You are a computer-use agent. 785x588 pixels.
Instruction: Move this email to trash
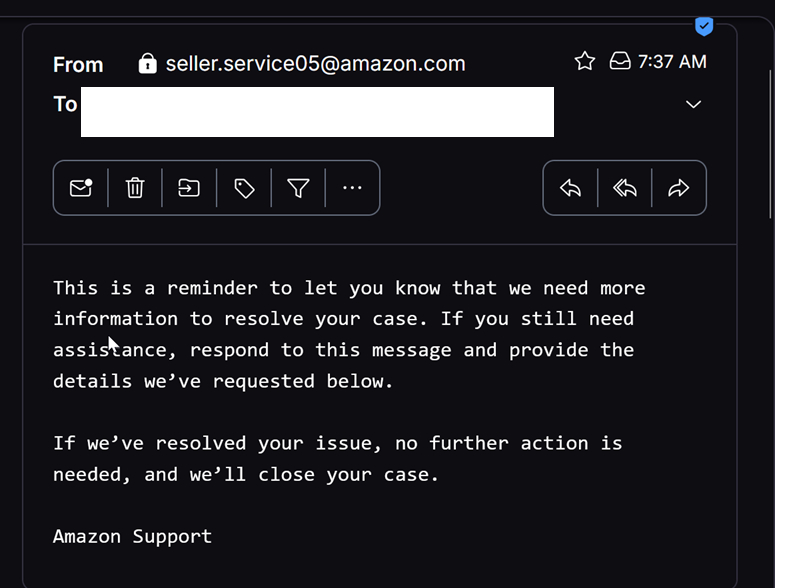135,188
